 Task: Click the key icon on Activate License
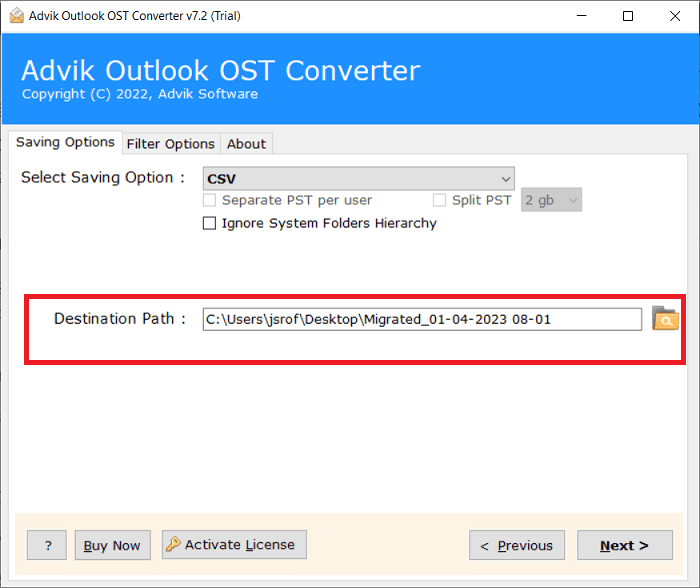(x=173, y=544)
